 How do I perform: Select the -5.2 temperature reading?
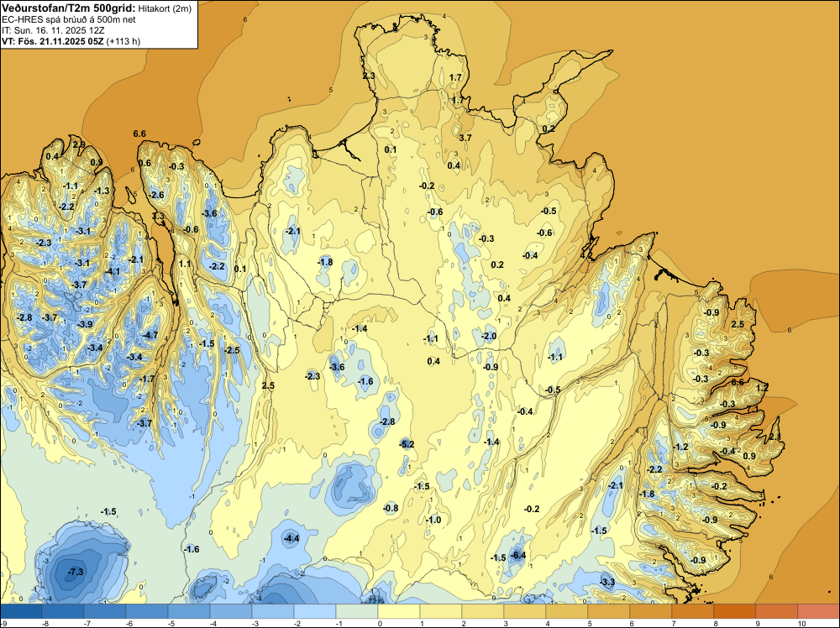(407, 444)
